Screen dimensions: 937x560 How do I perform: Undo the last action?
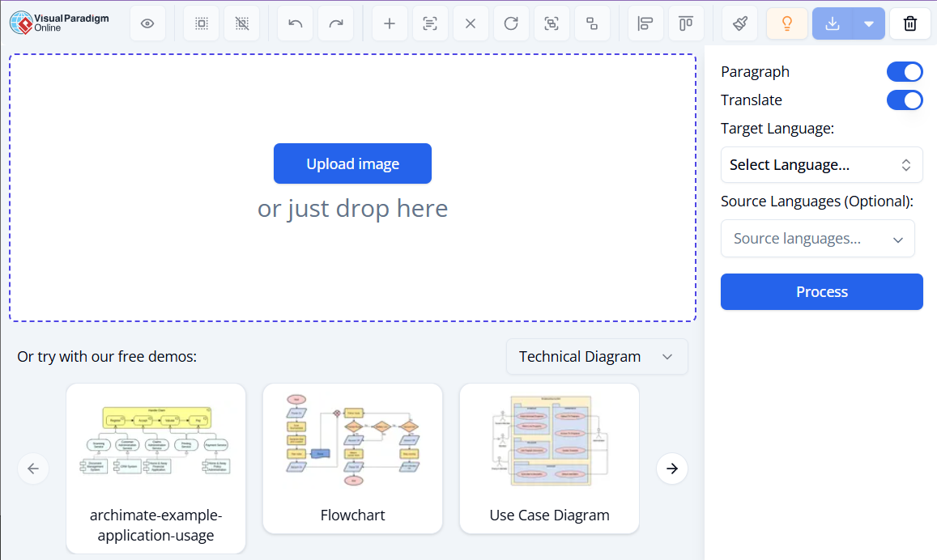295,23
